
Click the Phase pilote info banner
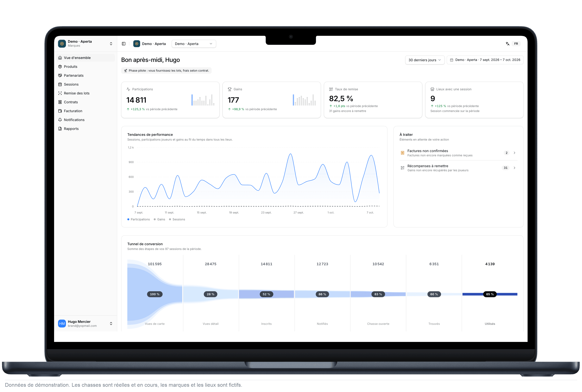coord(166,70)
